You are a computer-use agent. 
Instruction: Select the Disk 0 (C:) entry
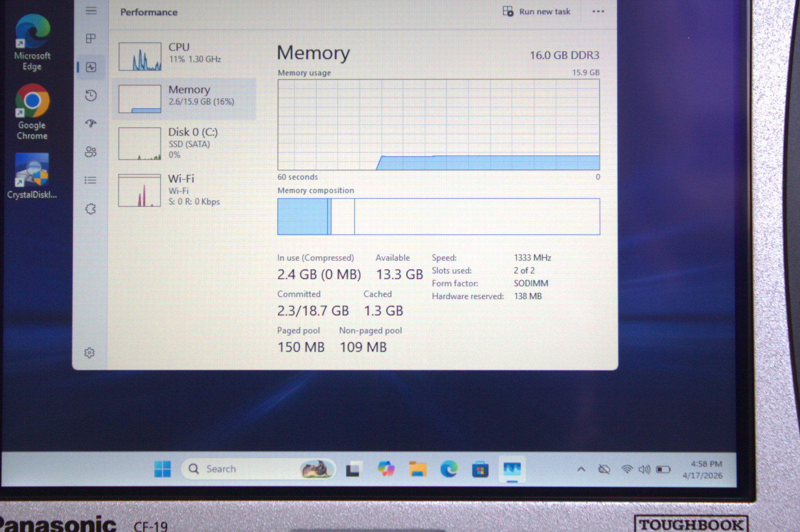185,143
